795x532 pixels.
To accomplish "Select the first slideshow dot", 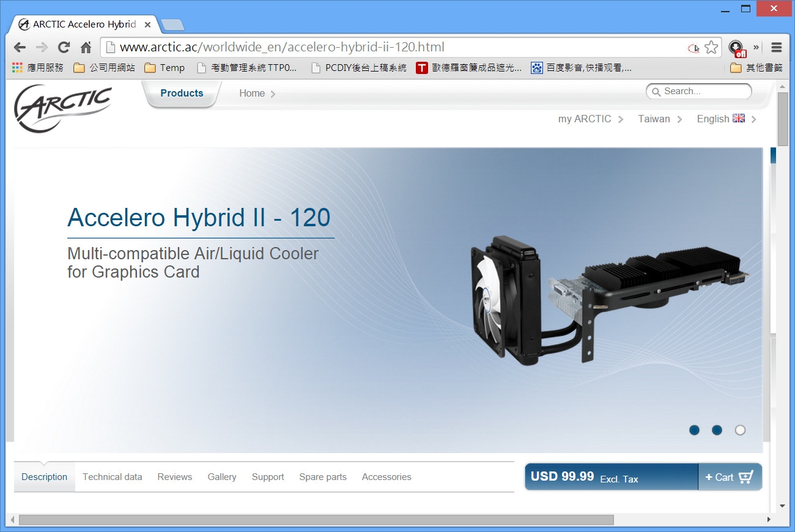I will coord(694,430).
